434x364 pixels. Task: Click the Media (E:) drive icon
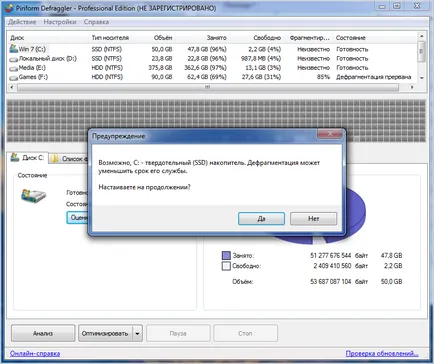(13, 68)
